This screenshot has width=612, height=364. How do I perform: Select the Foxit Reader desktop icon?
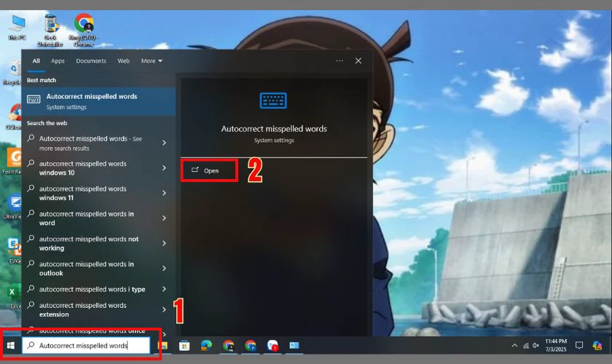click(14, 161)
